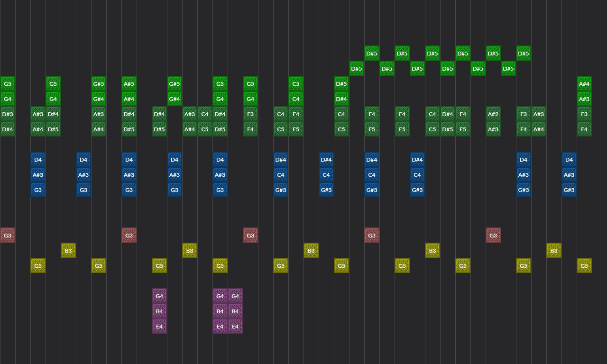Expand the green F3 note sitting above an F4 note
Image resolution: width=607 pixels, height=364 pixels.
250,114
